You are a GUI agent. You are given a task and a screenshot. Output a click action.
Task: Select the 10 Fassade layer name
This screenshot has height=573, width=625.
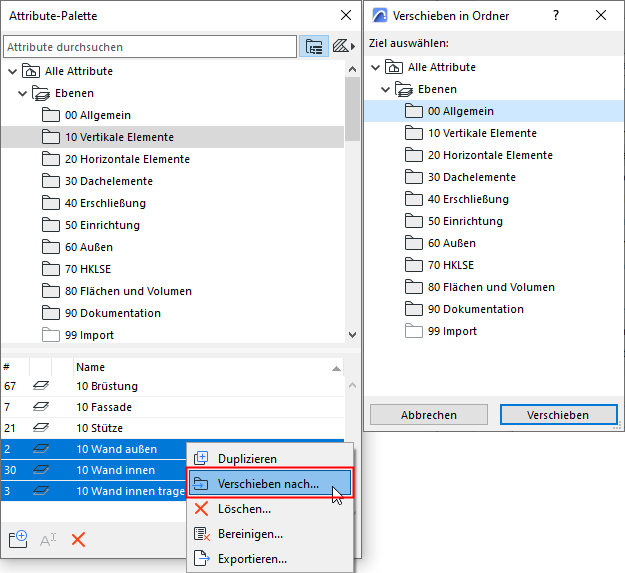coord(104,407)
